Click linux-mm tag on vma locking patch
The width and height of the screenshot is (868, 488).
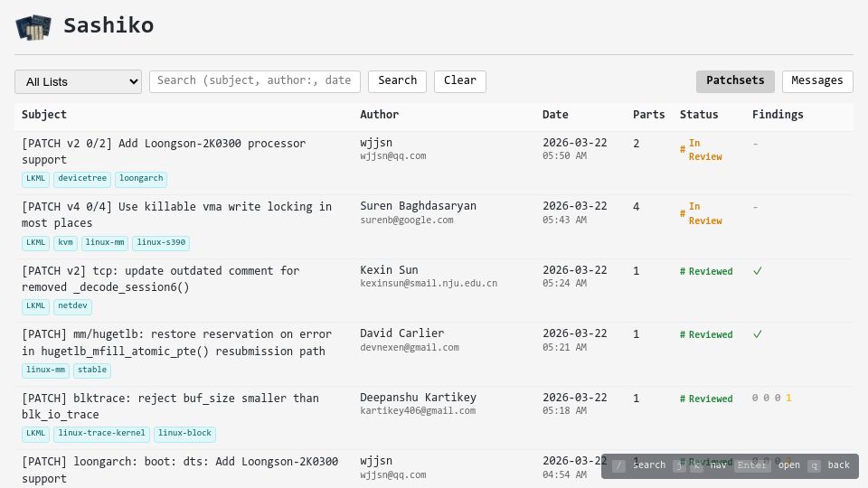pyautogui.click(x=105, y=243)
